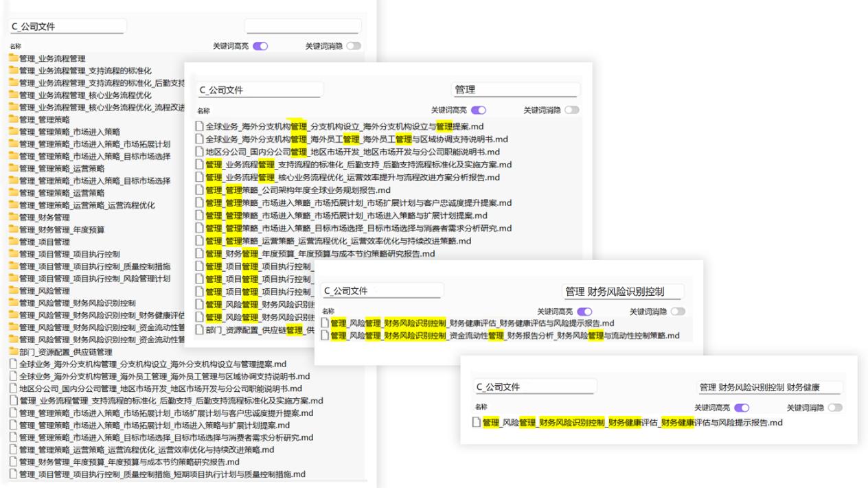Viewport: 868px width, 488px height.
Task: Click the empty search box in left panel
Action: click(x=302, y=27)
